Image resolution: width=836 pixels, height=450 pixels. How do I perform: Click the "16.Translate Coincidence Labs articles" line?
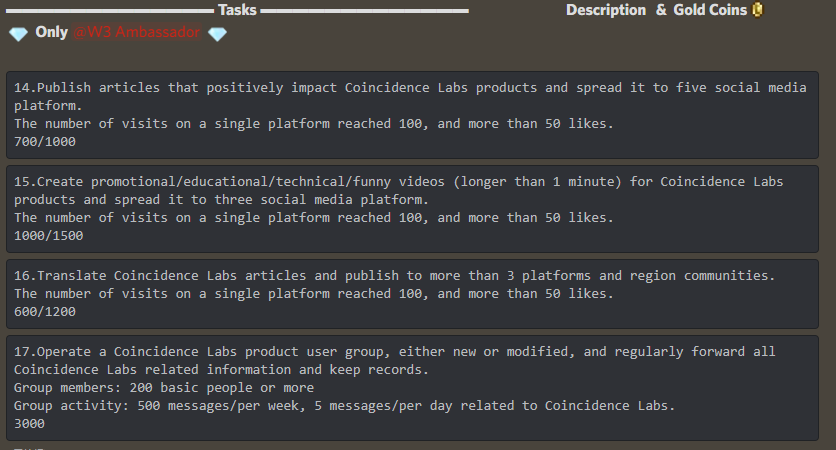(x=394, y=275)
